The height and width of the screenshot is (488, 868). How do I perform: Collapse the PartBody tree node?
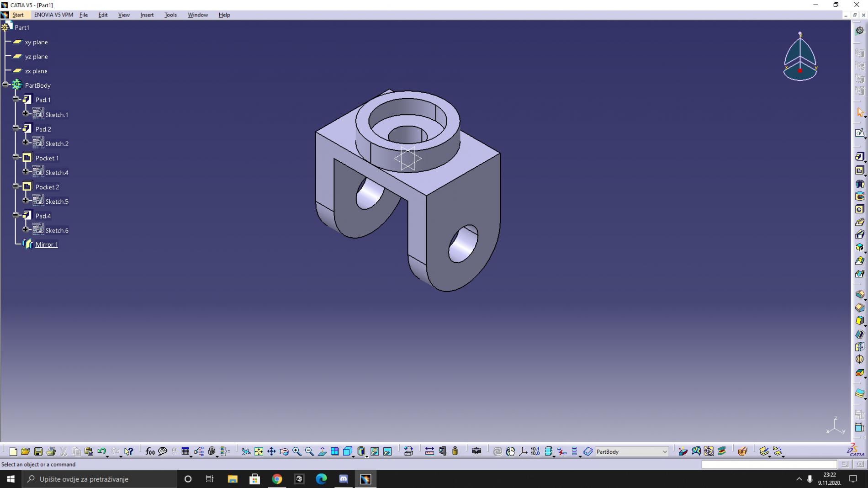pos(5,85)
